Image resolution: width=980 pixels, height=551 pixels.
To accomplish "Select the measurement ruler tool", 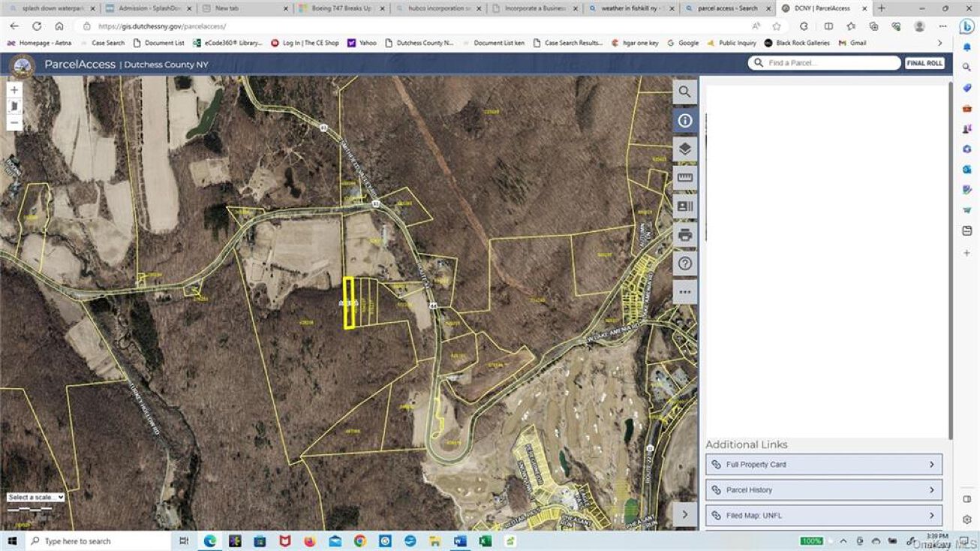I will [684, 177].
